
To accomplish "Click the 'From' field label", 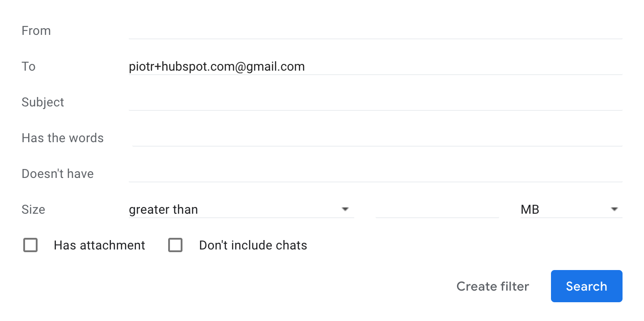I will 36,31.
